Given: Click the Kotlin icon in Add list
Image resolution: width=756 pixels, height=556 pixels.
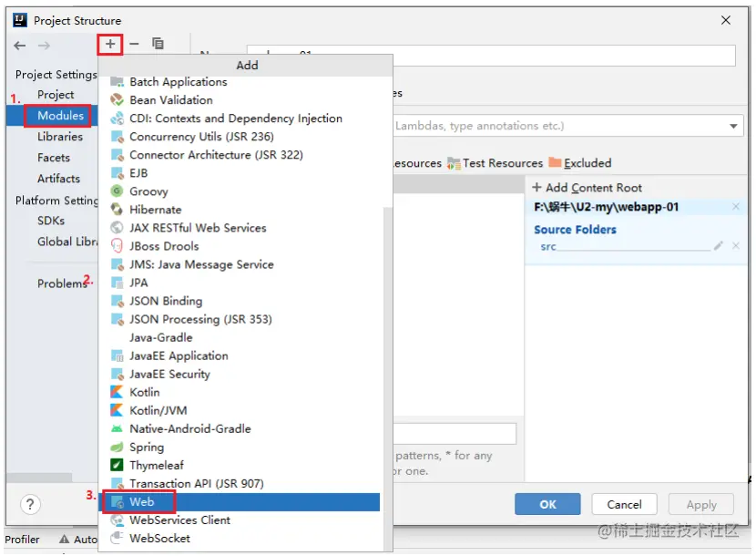Looking at the screenshot, I should tap(117, 392).
